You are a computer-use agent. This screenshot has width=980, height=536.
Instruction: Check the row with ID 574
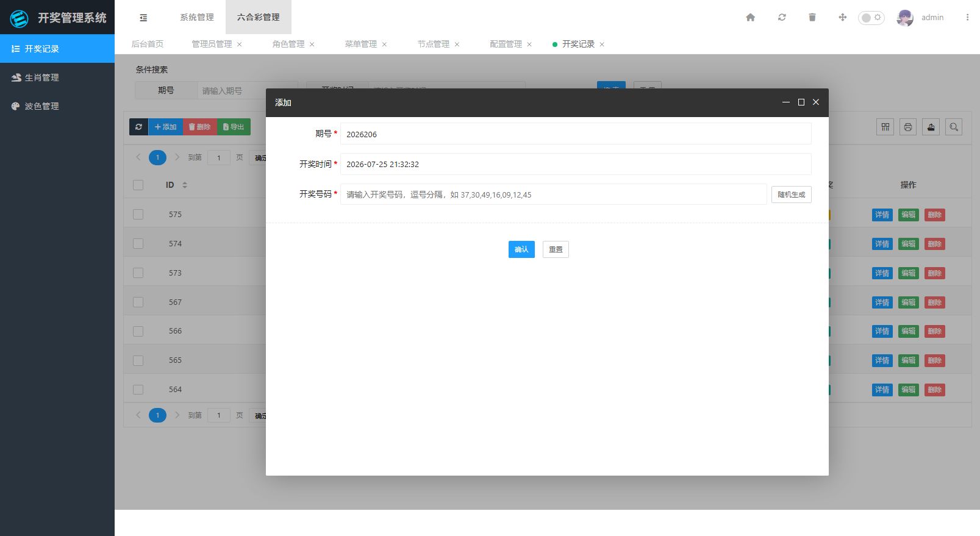(x=138, y=243)
